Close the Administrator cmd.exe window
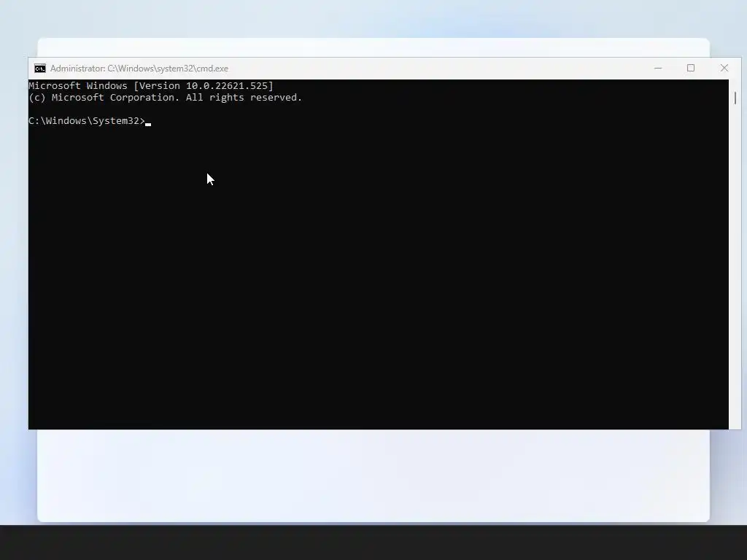The height and width of the screenshot is (560, 747). 724,69
